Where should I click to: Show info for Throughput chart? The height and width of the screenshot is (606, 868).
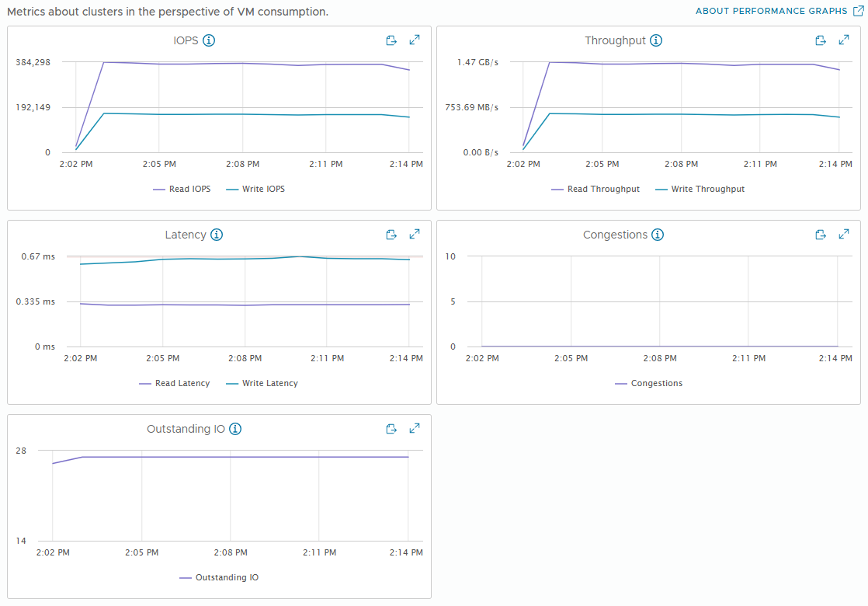[656, 40]
